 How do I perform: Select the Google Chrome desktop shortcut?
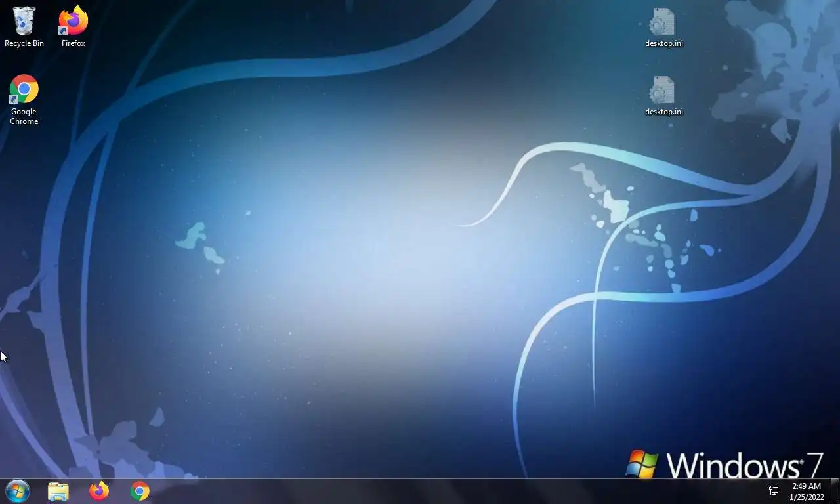tap(24, 100)
